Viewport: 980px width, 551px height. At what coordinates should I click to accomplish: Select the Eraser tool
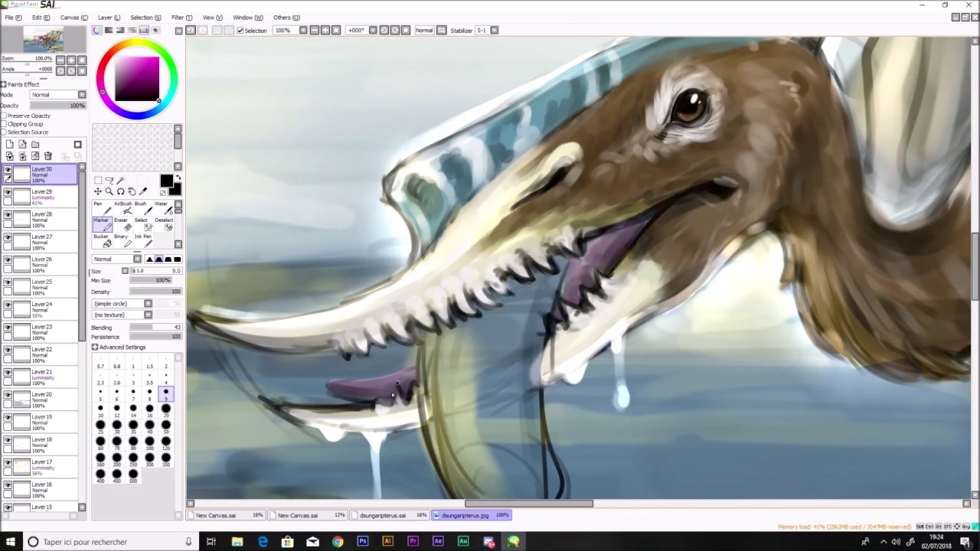pyautogui.click(x=122, y=224)
